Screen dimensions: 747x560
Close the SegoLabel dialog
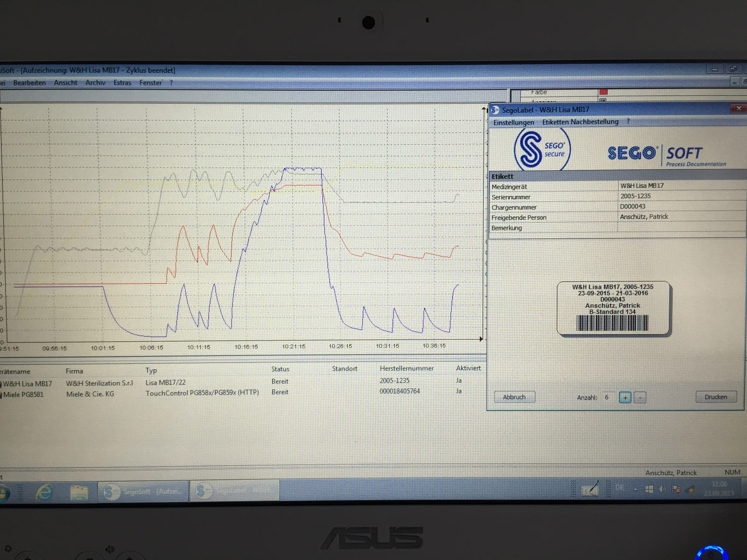[x=739, y=108]
